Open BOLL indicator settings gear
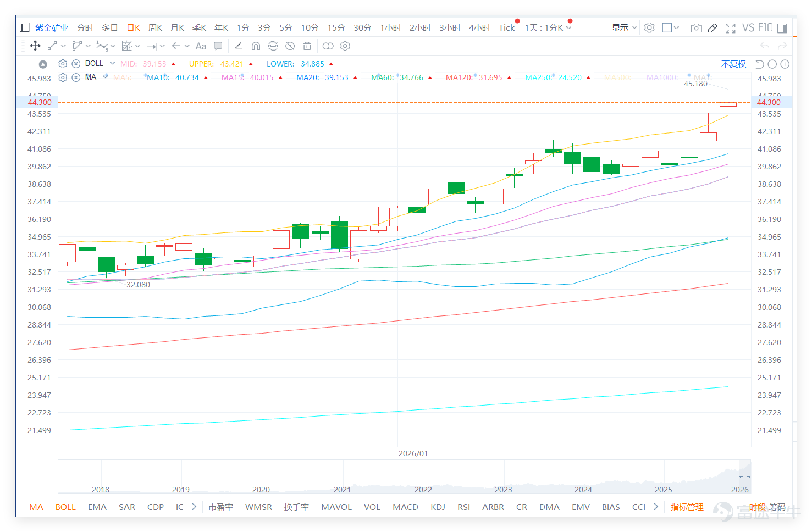Image resolution: width=812 pixels, height=532 pixels. 63,64
